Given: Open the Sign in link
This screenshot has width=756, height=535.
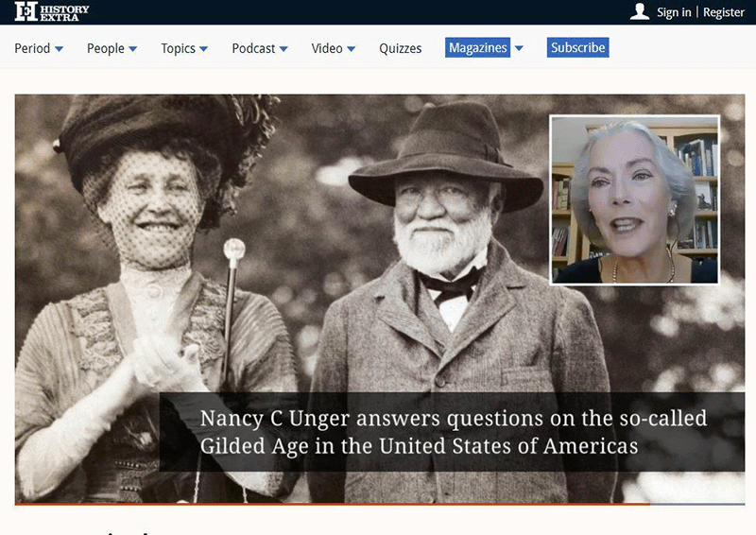Looking at the screenshot, I should (673, 12).
